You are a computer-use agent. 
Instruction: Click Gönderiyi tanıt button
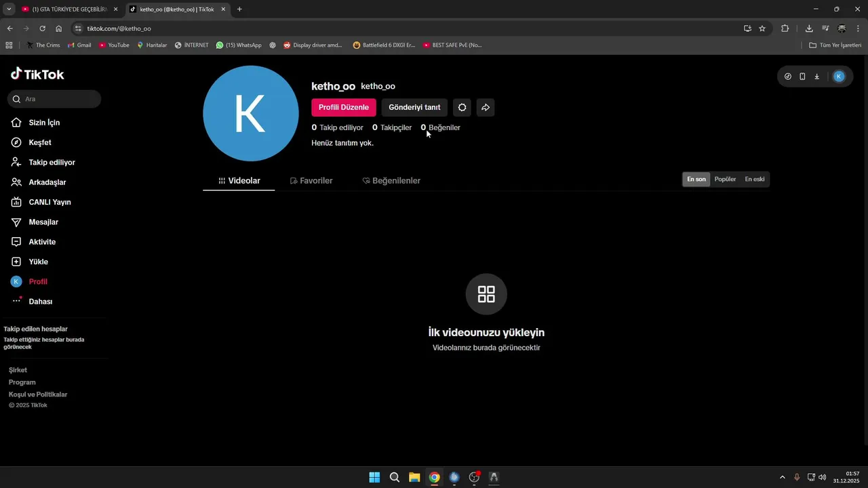tap(414, 107)
